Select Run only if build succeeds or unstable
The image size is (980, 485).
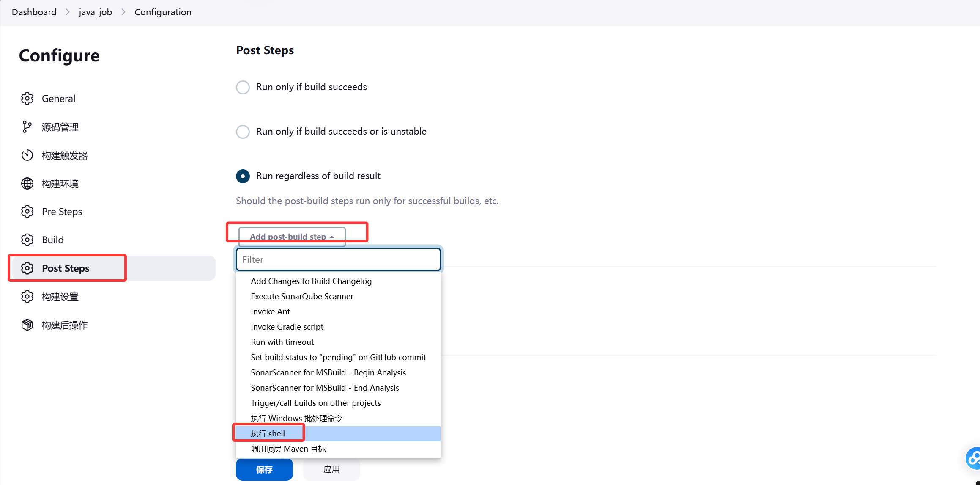pyautogui.click(x=243, y=132)
